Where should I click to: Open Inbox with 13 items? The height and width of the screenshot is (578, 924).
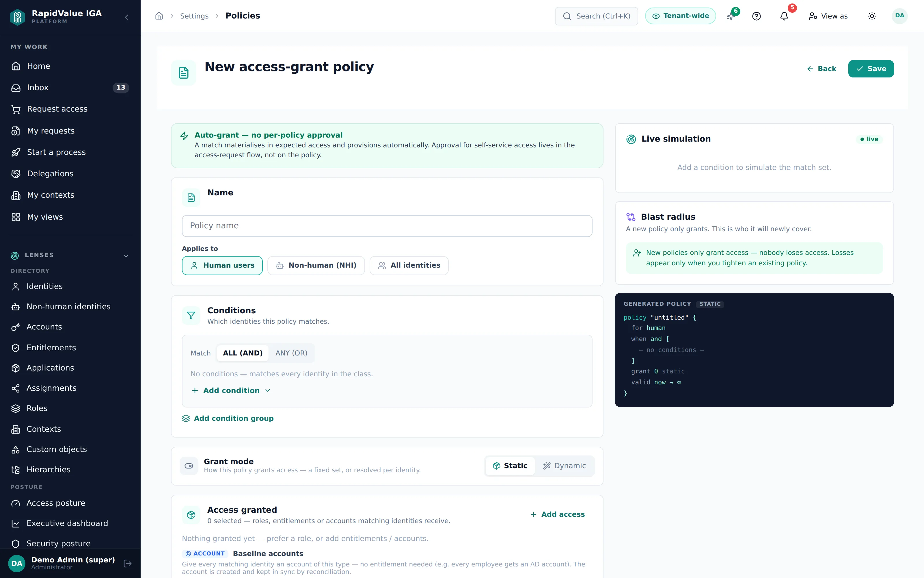tap(70, 88)
